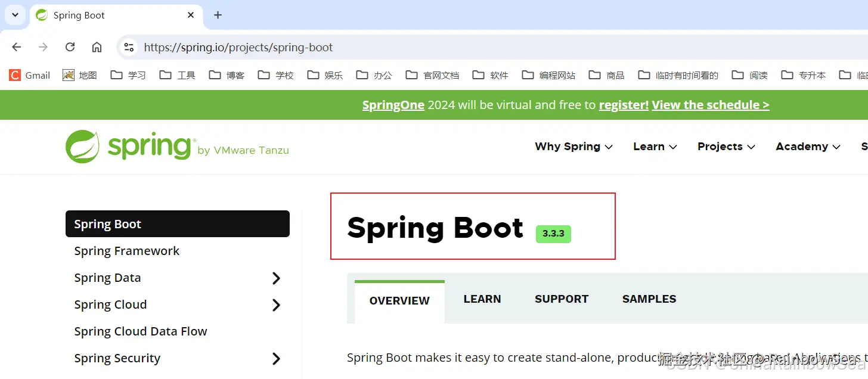868x379 pixels.
Task: View site information icon in address bar
Action: (x=128, y=47)
